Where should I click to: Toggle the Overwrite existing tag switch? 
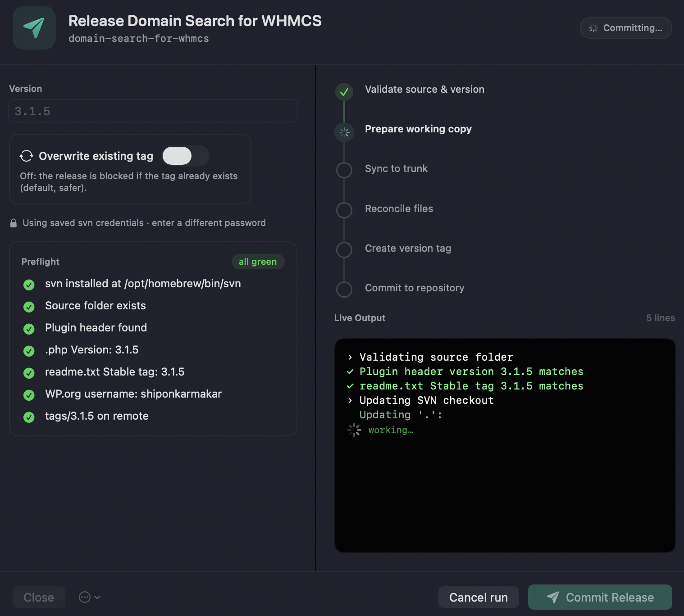coord(186,156)
